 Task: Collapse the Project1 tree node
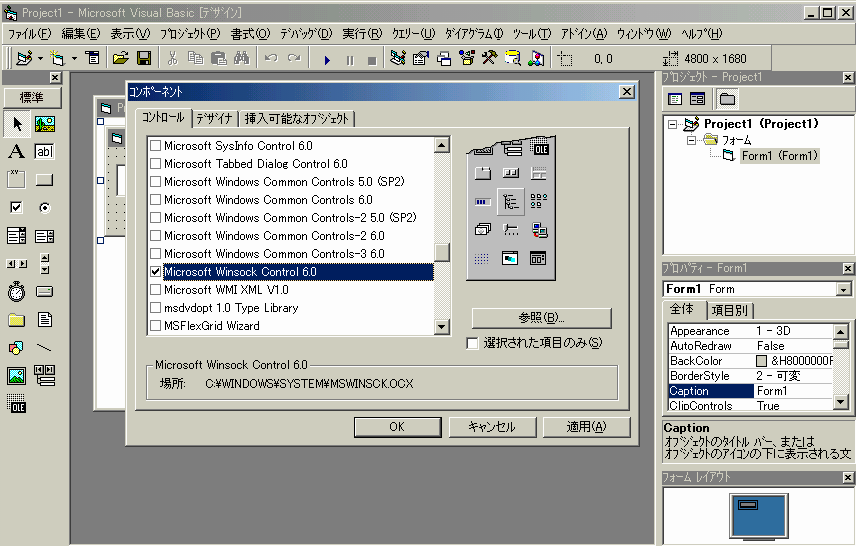tap(673, 124)
